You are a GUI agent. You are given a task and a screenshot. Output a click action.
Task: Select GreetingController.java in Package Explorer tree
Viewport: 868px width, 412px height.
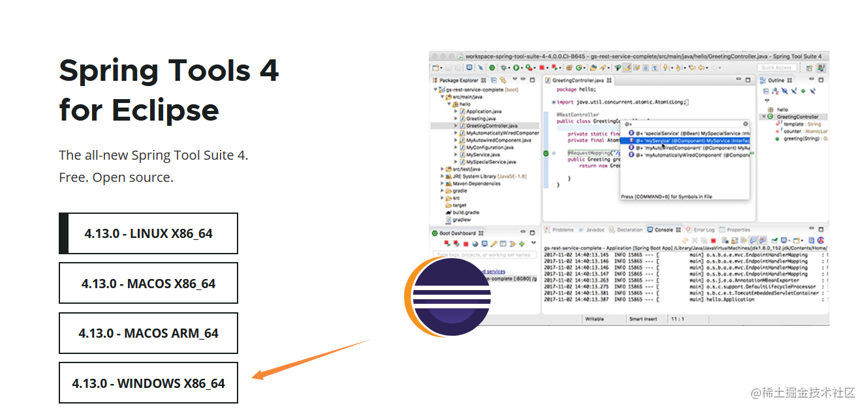[491, 126]
